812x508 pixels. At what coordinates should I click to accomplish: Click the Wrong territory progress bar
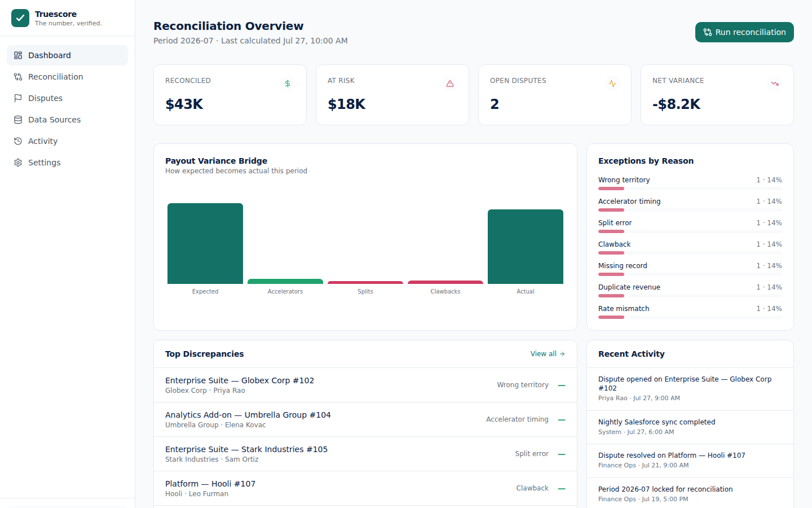tap(690, 189)
